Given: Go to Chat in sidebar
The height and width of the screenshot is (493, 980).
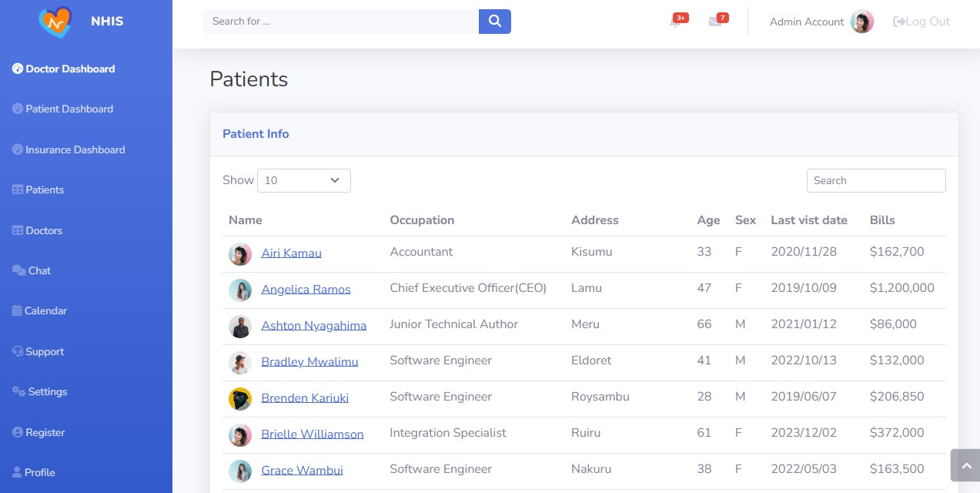Looking at the screenshot, I should (39, 270).
